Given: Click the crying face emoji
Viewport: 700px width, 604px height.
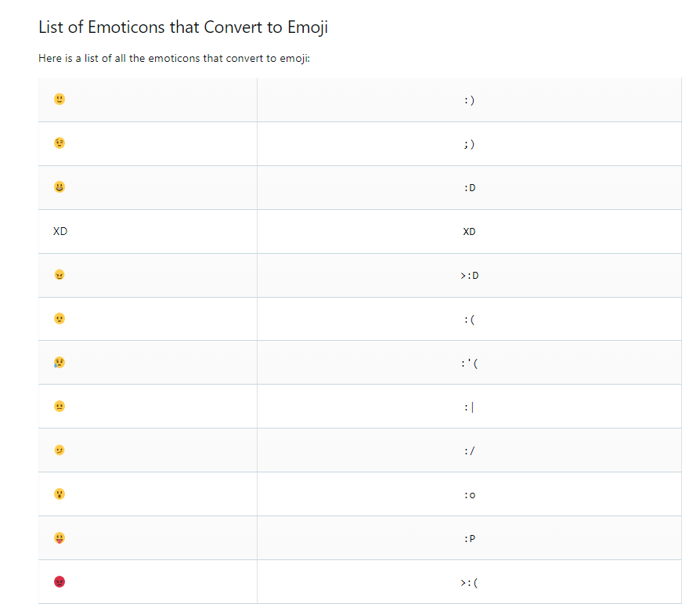Looking at the screenshot, I should (60, 362).
